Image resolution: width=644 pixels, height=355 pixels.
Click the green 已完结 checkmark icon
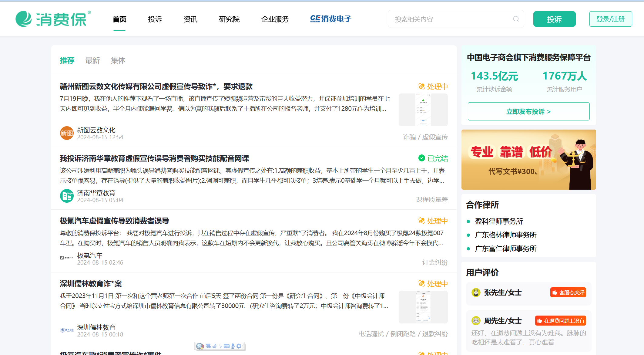pyautogui.click(x=421, y=158)
